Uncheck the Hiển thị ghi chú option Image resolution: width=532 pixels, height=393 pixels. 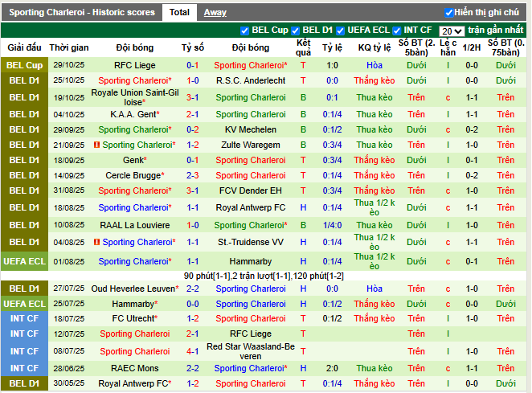[448, 13]
